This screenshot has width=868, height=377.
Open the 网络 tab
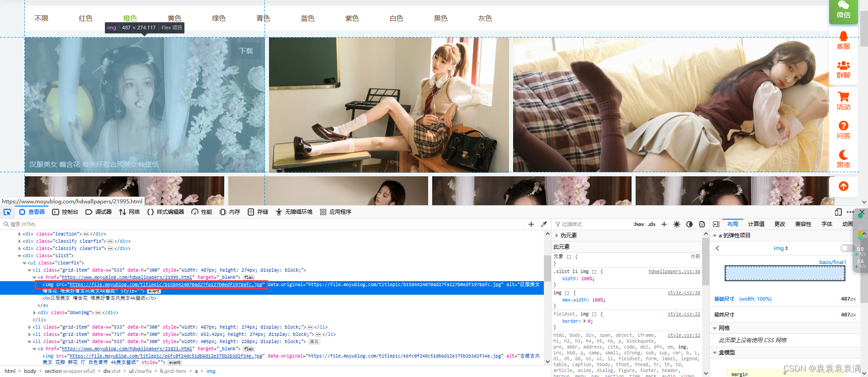click(x=129, y=212)
